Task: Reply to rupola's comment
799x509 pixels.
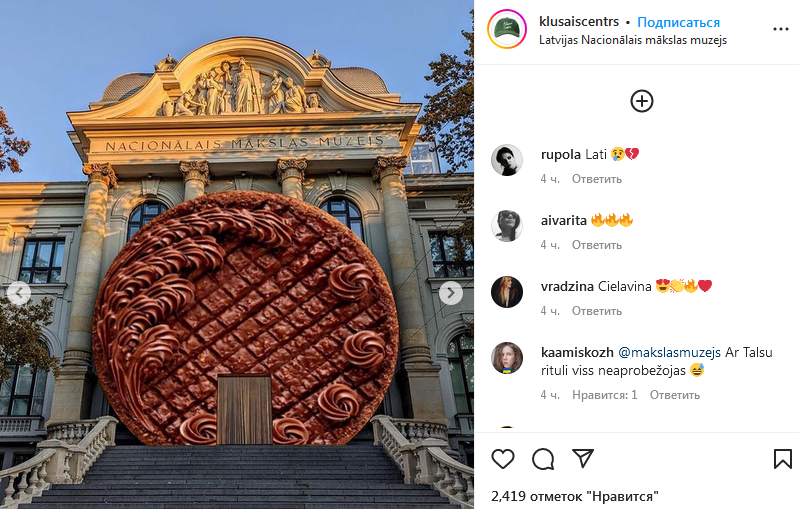Action: coord(597,179)
